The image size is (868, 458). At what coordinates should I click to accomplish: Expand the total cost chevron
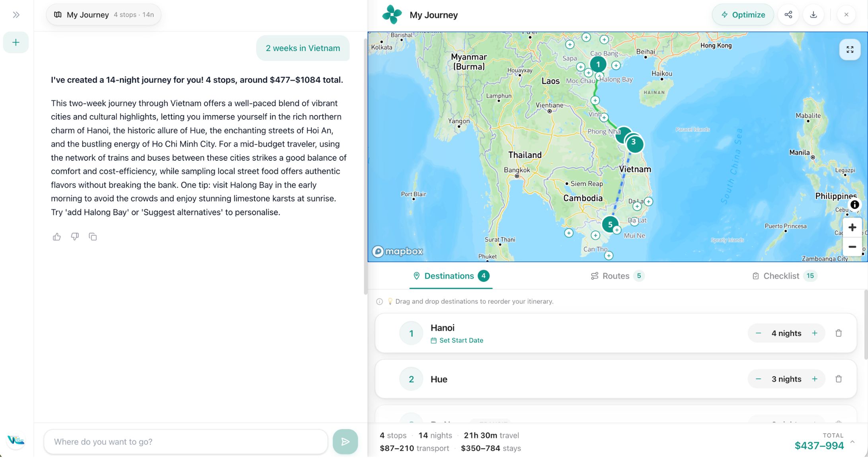[x=852, y=442]
